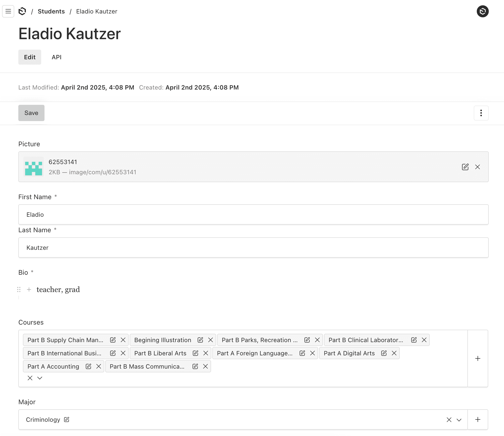Viewport: 504px width, 436px height.
Task: Clear the Criminology major selection
Action: tap(449, 420)
